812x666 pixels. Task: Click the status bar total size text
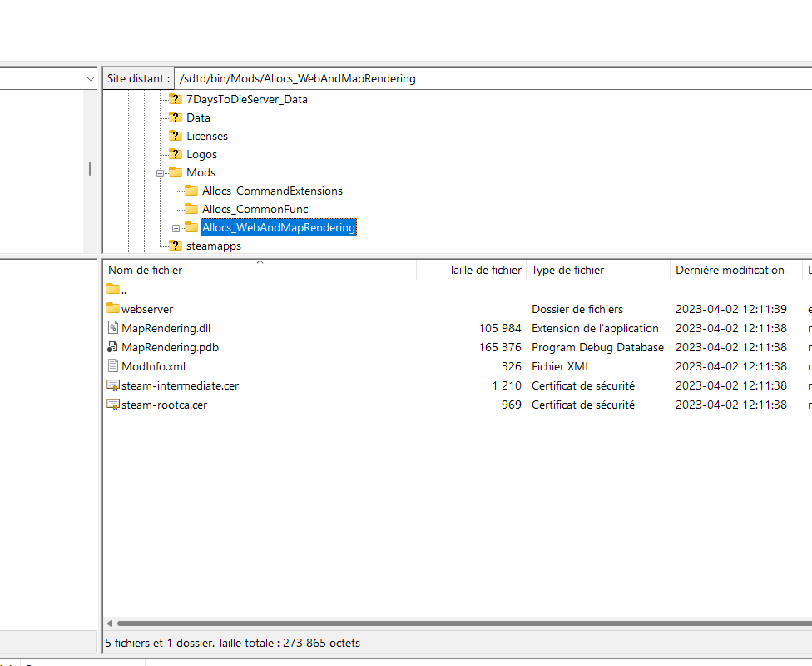tap(232, 643)
